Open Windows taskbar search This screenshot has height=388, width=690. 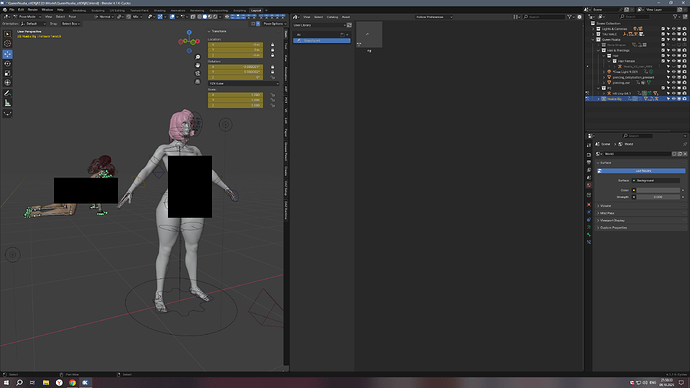(x=19, y=383)
